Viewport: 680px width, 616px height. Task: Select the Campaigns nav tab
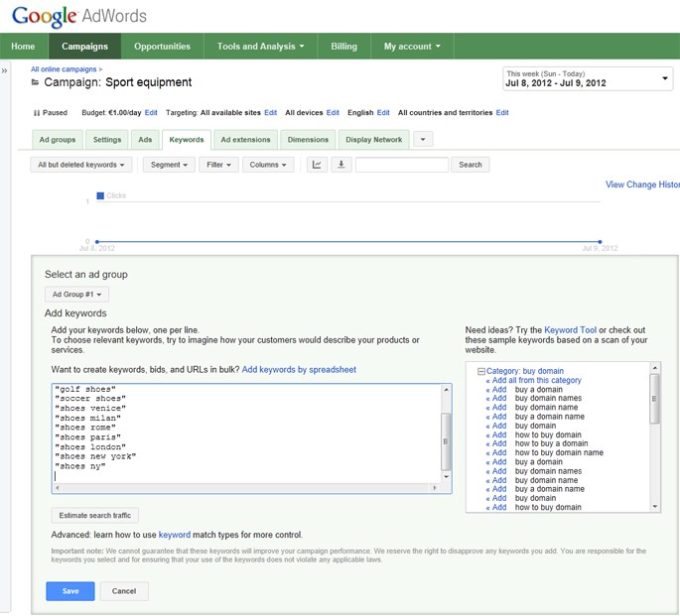(84, 47)
